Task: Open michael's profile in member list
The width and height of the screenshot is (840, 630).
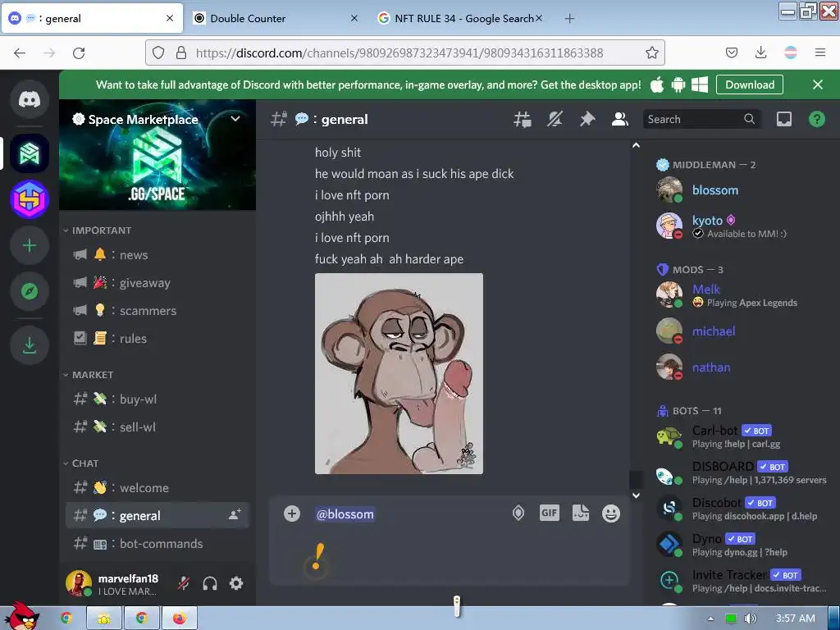Action: 742,331
